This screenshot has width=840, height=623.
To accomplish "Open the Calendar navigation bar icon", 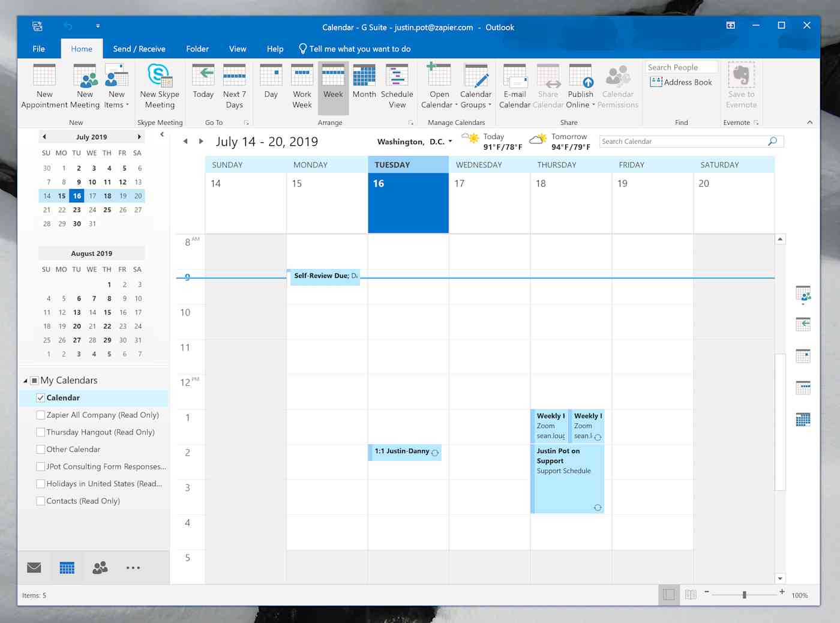I will tap(67, 568).
